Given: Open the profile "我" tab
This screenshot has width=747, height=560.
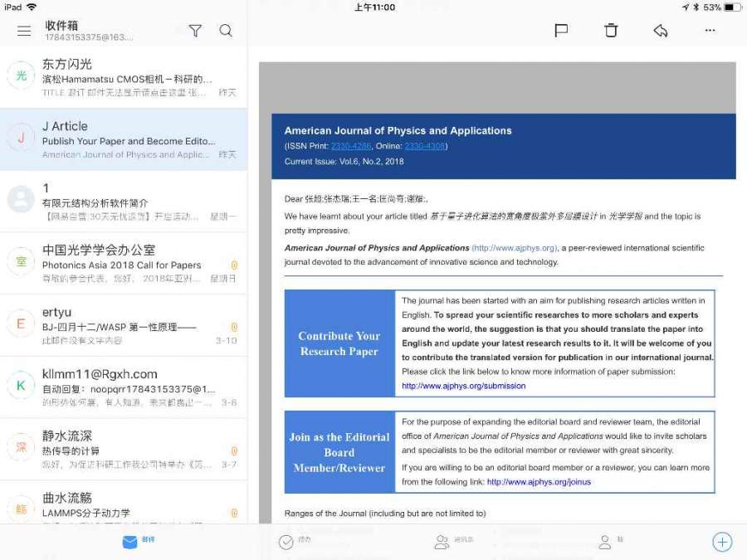Looking at the screenshot, I should click(611, 542).
